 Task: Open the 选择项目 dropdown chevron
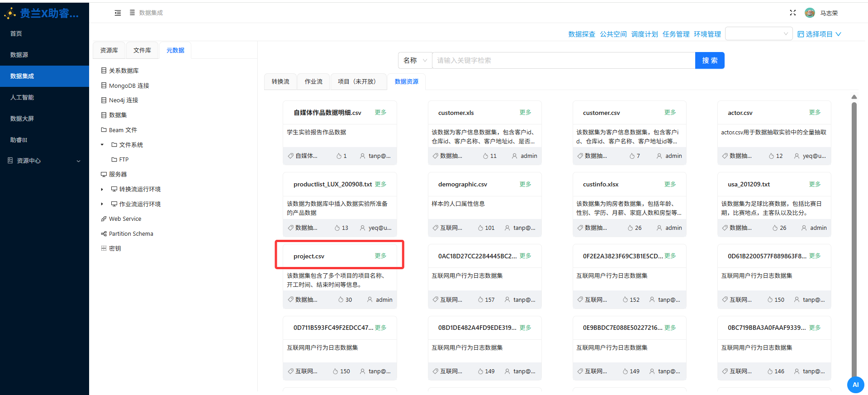point(838,34)
